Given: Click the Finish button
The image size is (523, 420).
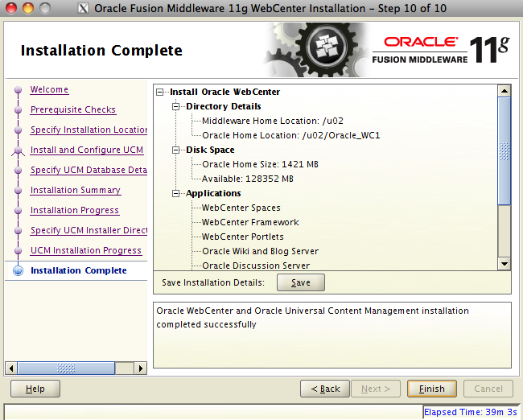Looking at the screenshot, I should (x=431, y=389).
